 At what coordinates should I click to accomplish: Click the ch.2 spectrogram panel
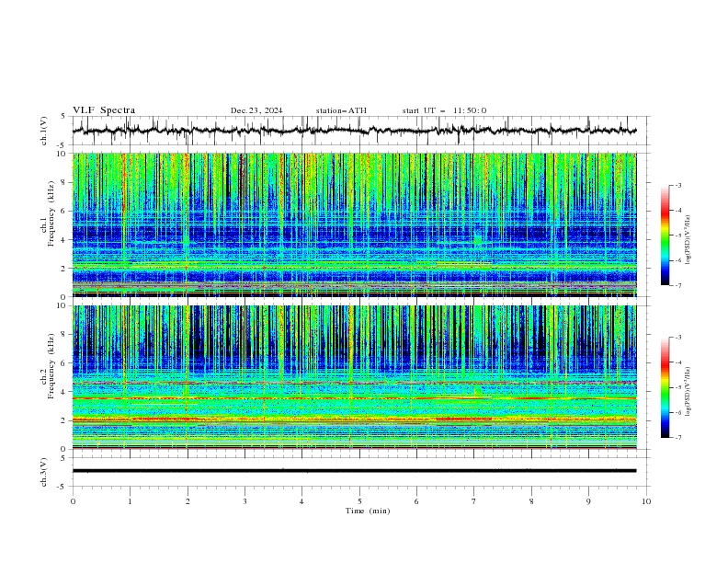coord(354,377)
